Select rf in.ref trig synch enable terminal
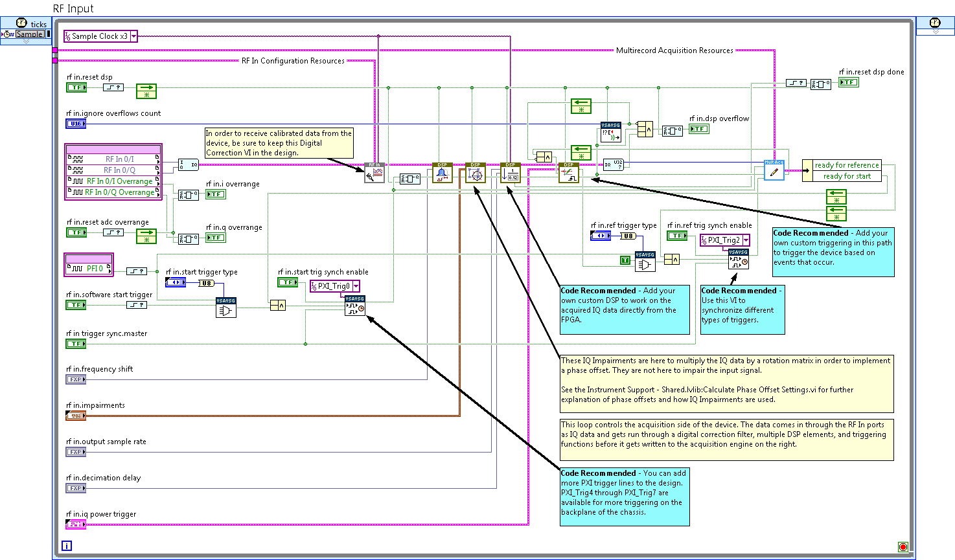 point(677,236)
